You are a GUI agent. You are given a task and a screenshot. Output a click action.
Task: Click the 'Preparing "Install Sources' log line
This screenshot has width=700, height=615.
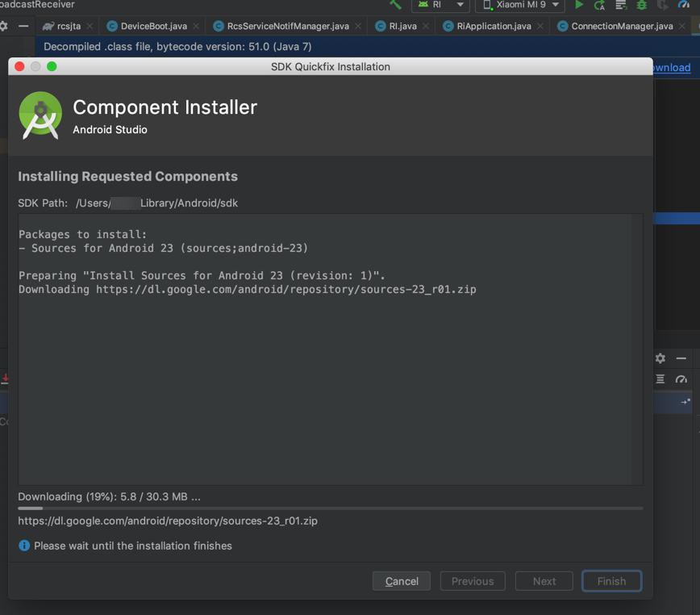click(202, 275)
